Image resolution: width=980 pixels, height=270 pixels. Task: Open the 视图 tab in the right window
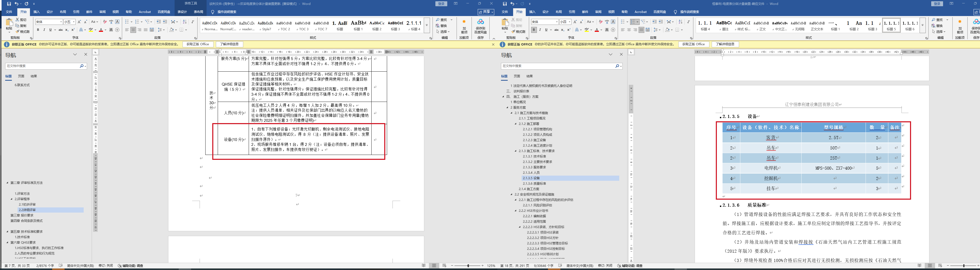pos(611,12)
